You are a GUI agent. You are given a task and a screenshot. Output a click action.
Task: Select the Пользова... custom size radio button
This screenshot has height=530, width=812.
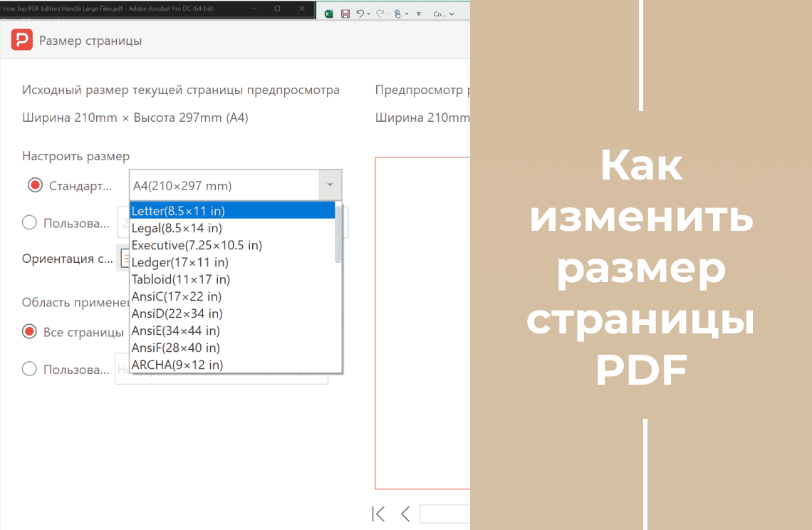tap(30, 223)
